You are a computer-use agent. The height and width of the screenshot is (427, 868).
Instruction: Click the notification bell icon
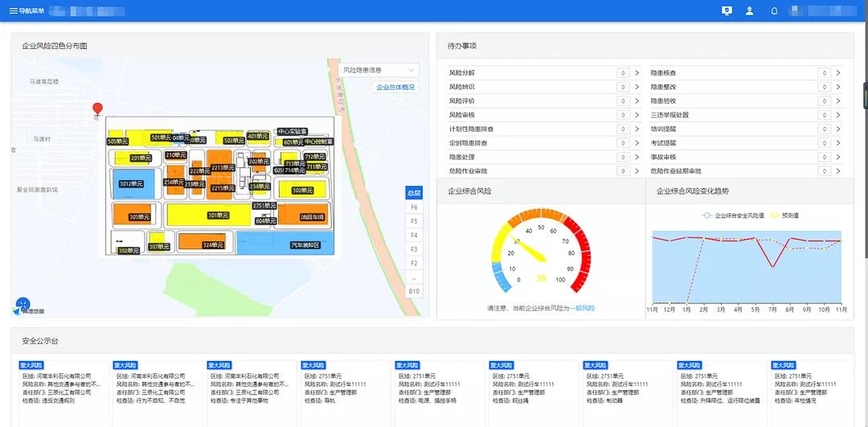coord(774,10)
